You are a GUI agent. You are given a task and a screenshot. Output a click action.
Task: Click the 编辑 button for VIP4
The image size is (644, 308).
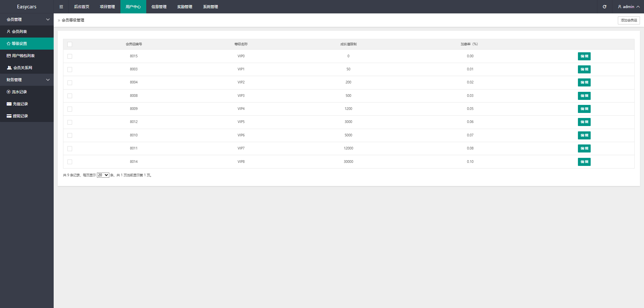pyautogui.click(x=584, y=109)
